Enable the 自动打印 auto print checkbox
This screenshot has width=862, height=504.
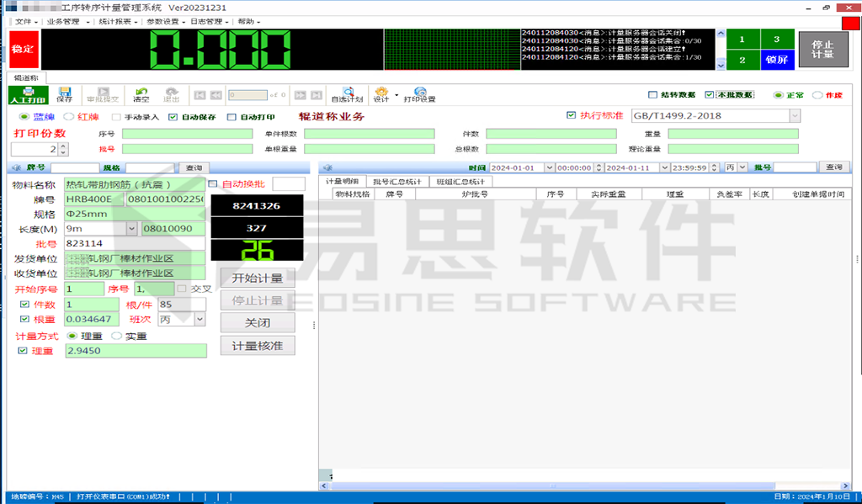tap(230, 116)
